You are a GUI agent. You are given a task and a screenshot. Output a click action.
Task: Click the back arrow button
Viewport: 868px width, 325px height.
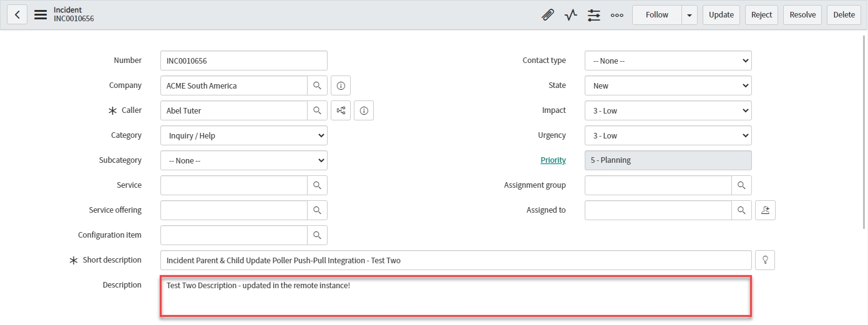coord(17,15)
